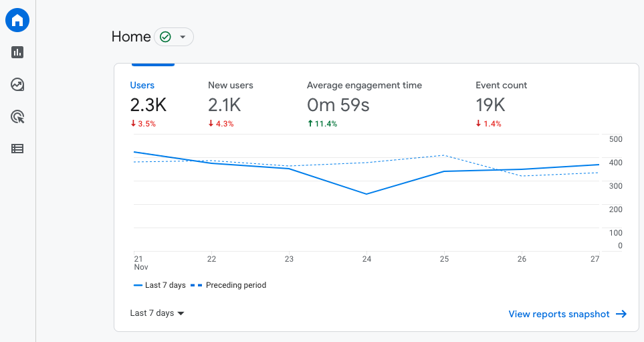Image resolution: width=644 pixels, height=342 pixels.
Task: Open the Home icon in sidebar
Action: click(17, 20)
